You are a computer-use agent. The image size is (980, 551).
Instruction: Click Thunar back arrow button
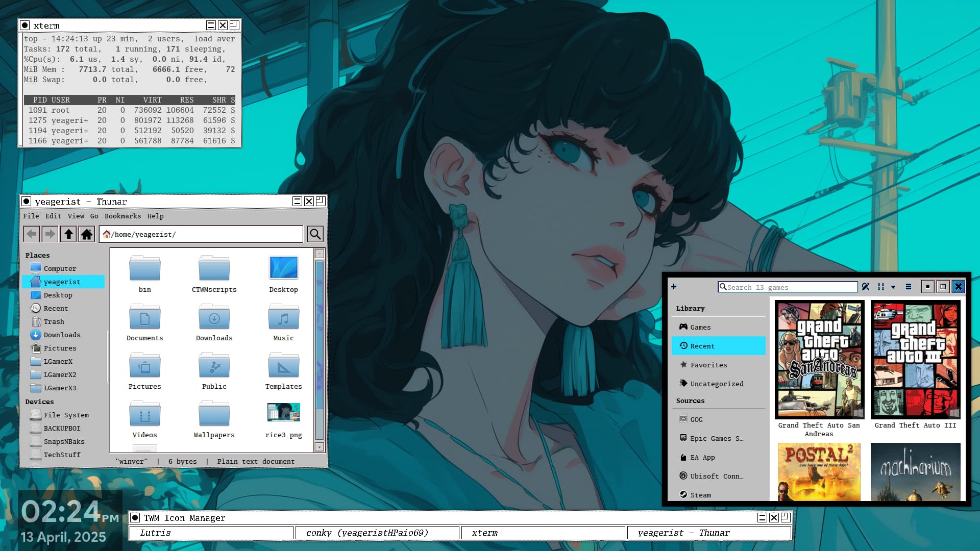pyautogui.click(x=32, y=234)
